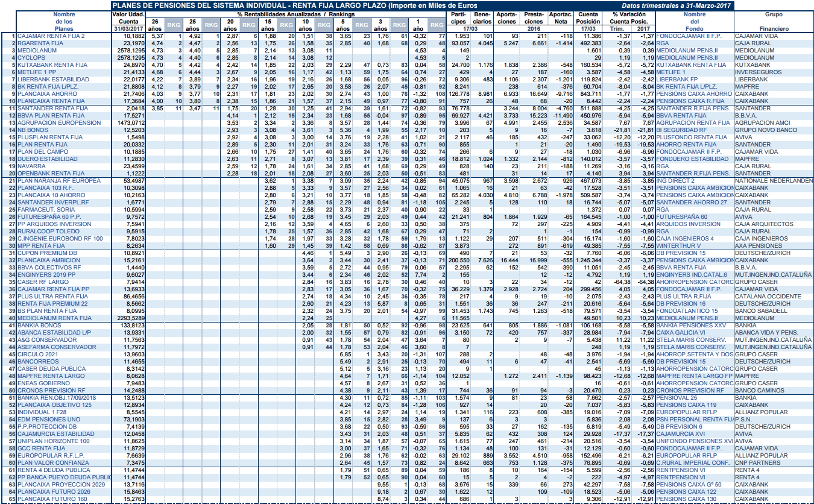Click group name 'CAJA ARQUITECTOS'
Screen dimensions: 814x504
pos(763,224)
